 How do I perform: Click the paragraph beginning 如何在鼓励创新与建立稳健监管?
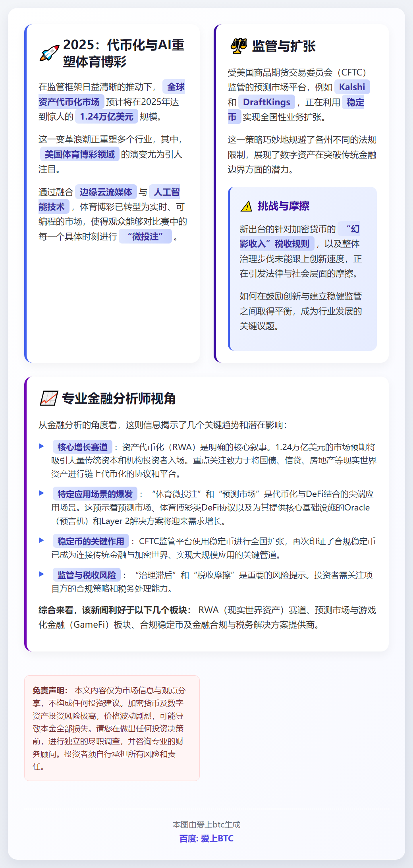point(301,311)
